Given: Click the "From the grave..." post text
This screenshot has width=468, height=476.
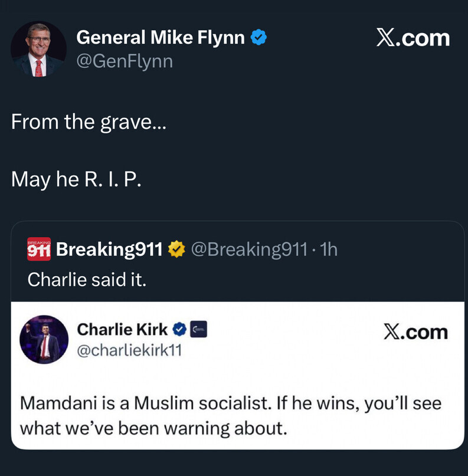Looking at the screenshot, I should [x=89, y=122].
